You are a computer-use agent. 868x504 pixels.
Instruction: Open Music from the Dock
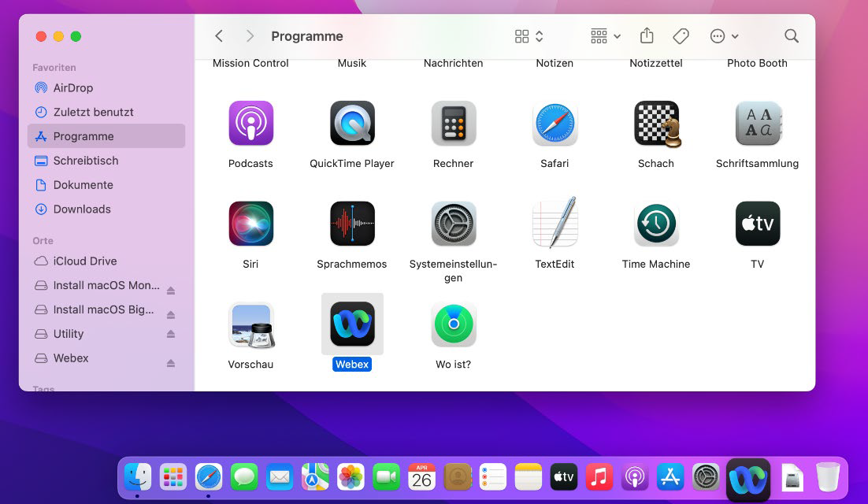[599, 477]
